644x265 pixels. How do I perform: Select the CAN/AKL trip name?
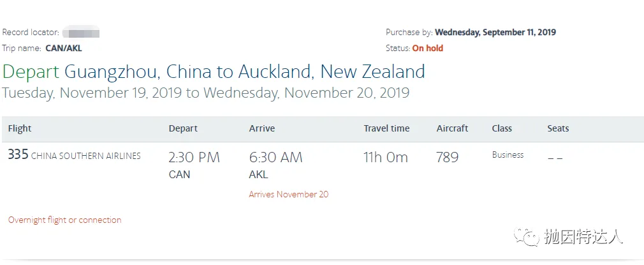[x=64, y=48]
